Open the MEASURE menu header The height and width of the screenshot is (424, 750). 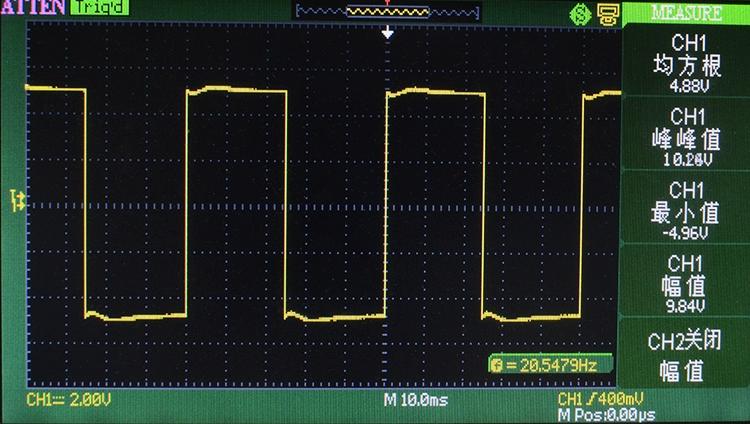[686, 13]
